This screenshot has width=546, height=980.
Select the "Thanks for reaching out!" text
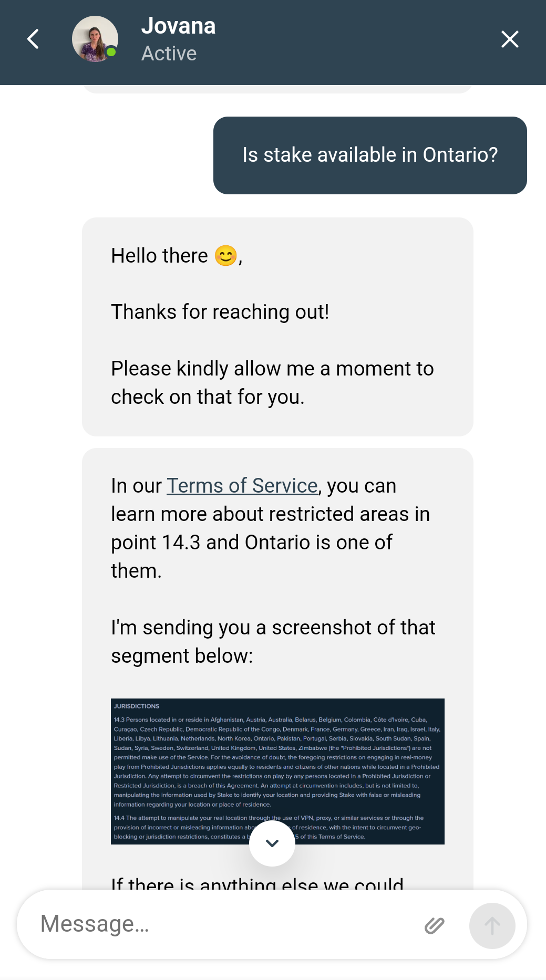(x=220, y=312)
